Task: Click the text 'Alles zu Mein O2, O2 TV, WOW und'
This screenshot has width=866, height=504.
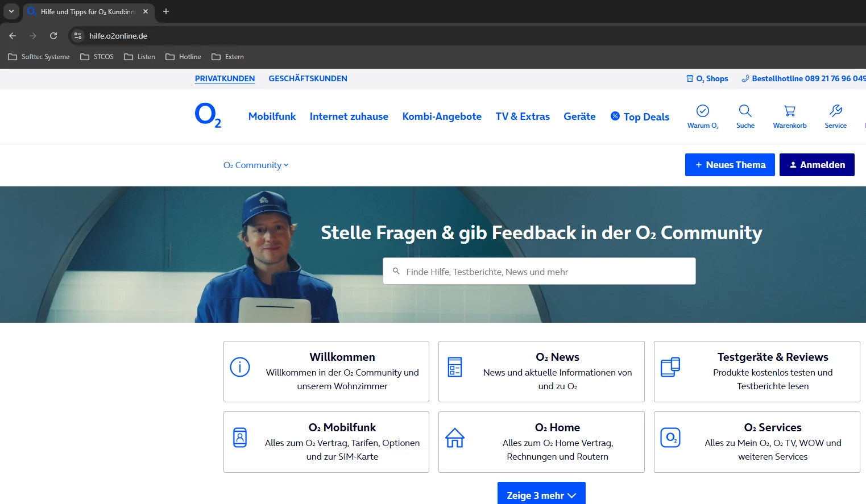Action: click(x=773, y=443)
